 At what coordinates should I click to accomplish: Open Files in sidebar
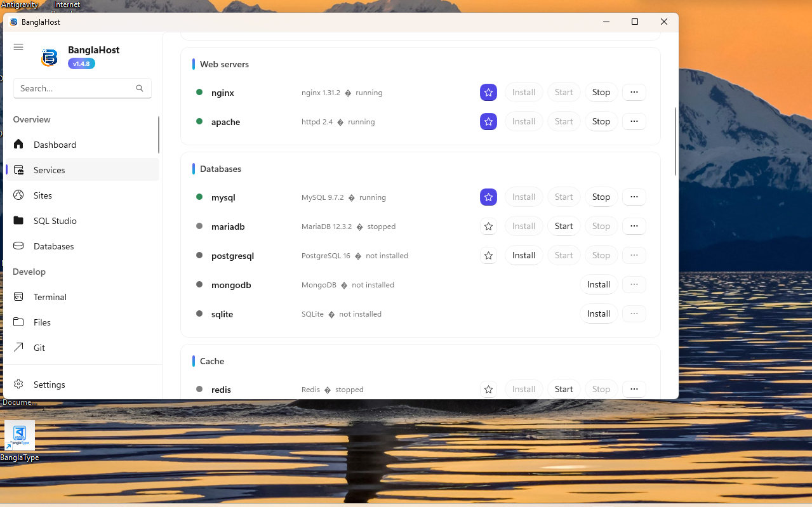tap(83, 322)
